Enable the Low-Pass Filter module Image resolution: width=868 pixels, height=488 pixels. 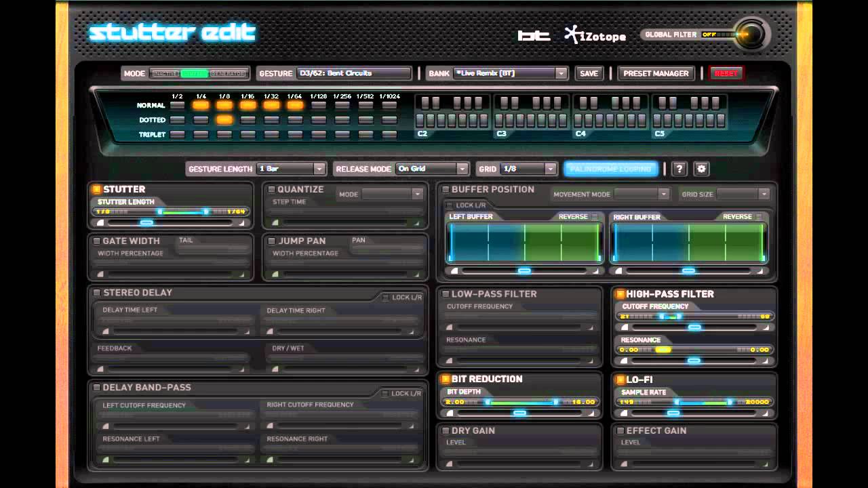446,294
